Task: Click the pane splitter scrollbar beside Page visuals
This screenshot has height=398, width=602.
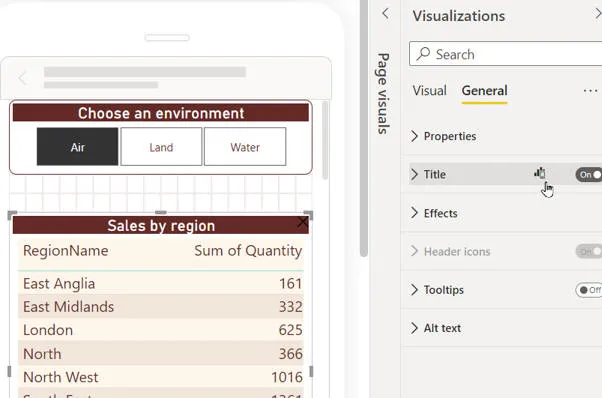Action: 364,128
